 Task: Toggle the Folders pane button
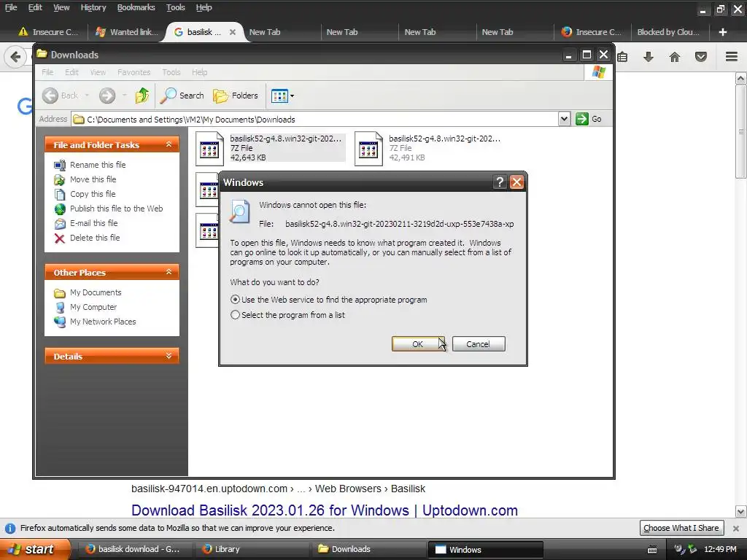[236, 96]
